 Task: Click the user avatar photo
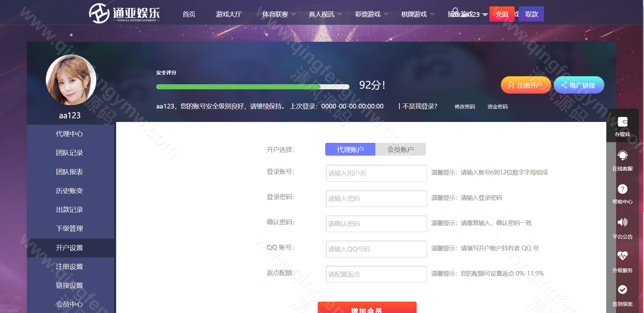tap(71, 80)
